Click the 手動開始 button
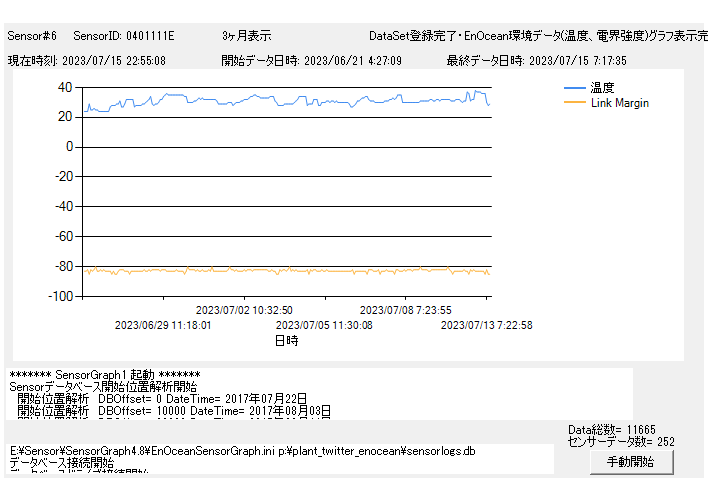708x482 pixels. click(630, 462)
